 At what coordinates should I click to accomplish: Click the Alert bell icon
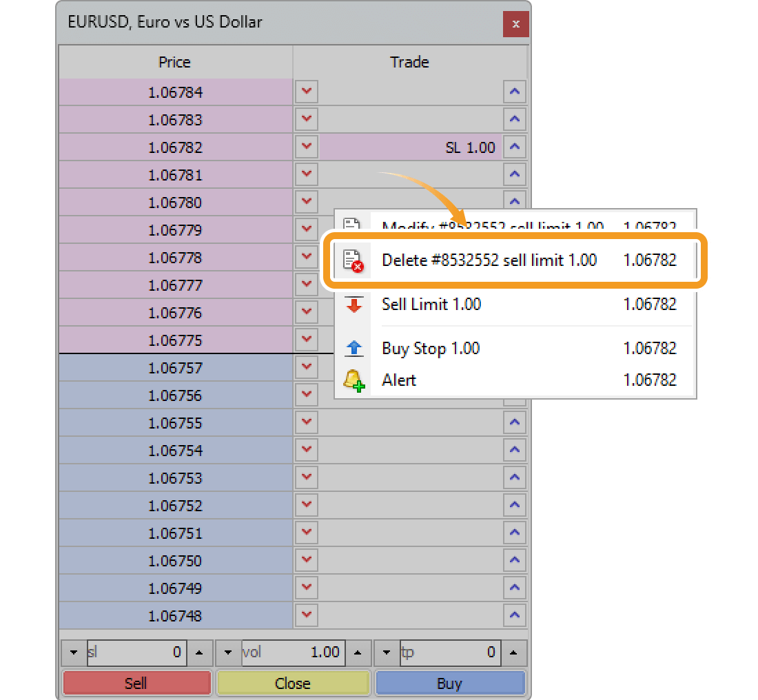click(x=354, y=380)
